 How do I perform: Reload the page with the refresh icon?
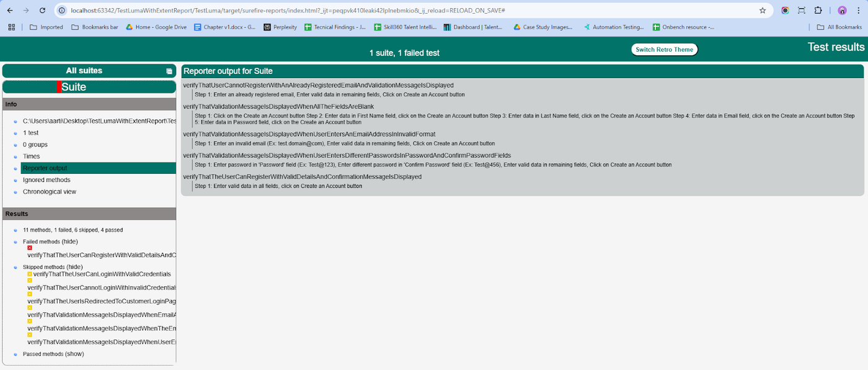pyautogui.click(x=42, y=11)
